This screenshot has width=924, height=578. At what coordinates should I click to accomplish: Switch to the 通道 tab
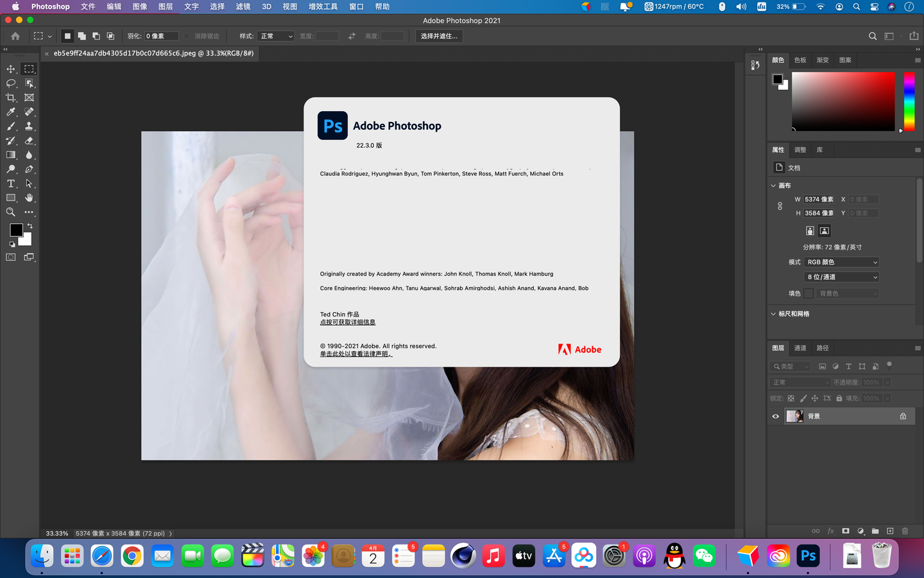800,347
